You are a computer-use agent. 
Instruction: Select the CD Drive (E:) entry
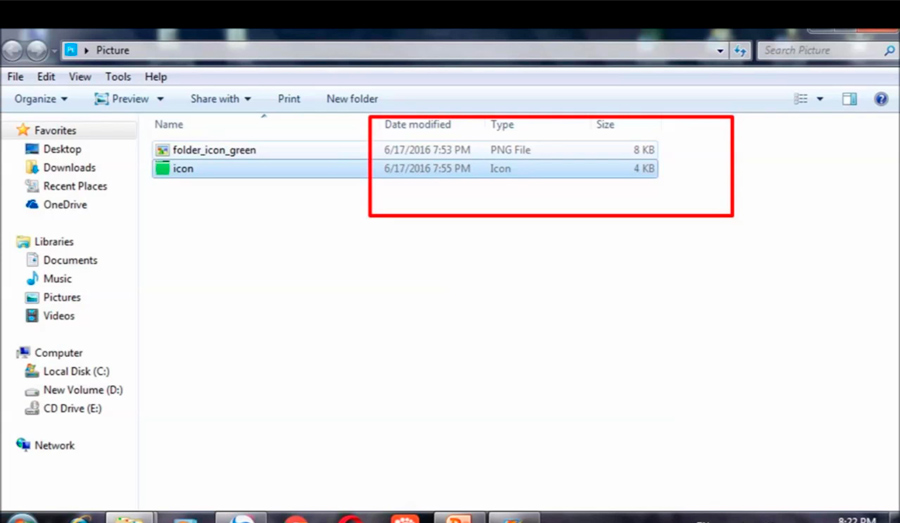pyautogui.click(x=72, y=409)
